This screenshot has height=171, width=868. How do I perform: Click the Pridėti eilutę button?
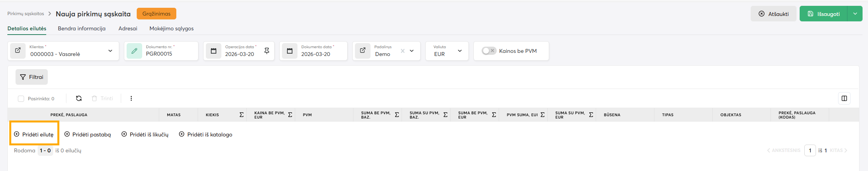(x=34, y=134)
